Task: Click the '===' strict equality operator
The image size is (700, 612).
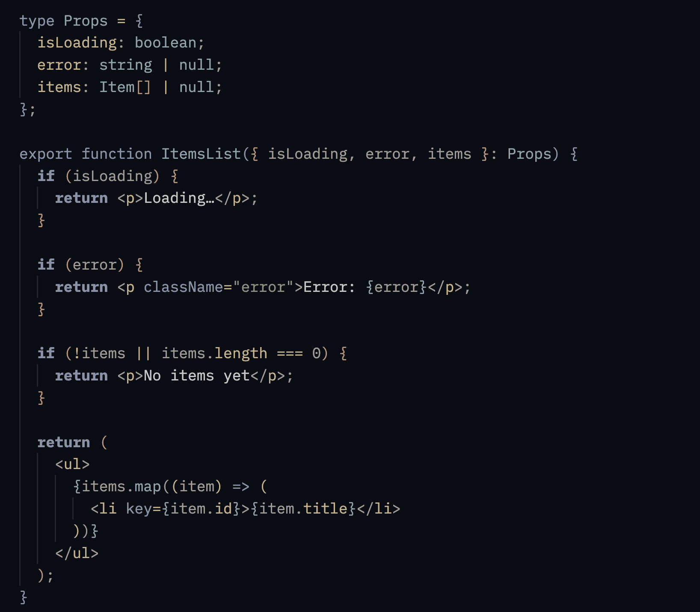Action: (x=290, y=354)
